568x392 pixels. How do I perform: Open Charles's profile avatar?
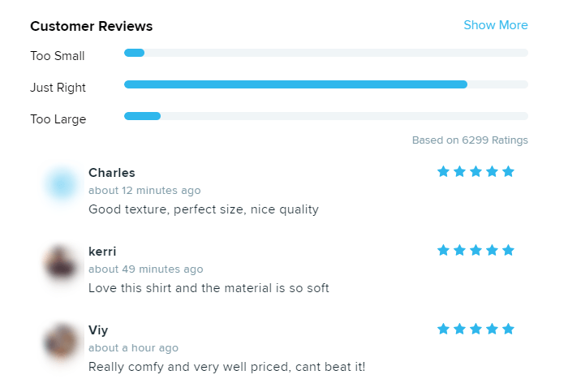pyautogui.click(x=62, y=185)
